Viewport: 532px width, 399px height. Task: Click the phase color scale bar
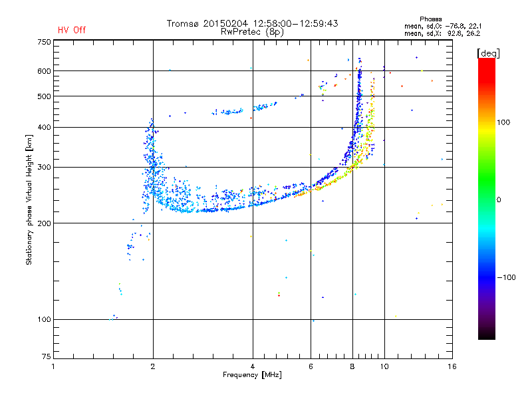(487, 198)
